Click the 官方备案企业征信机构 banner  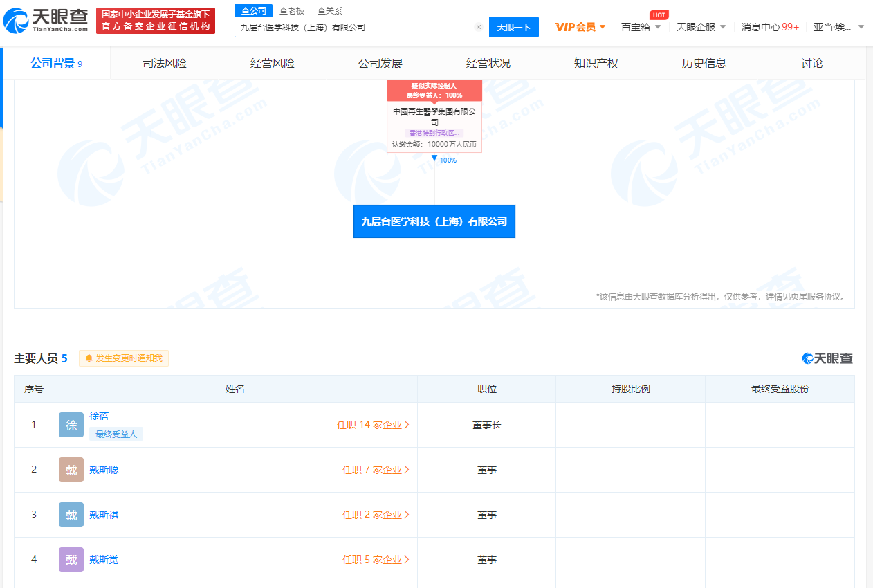click(156, 21)
